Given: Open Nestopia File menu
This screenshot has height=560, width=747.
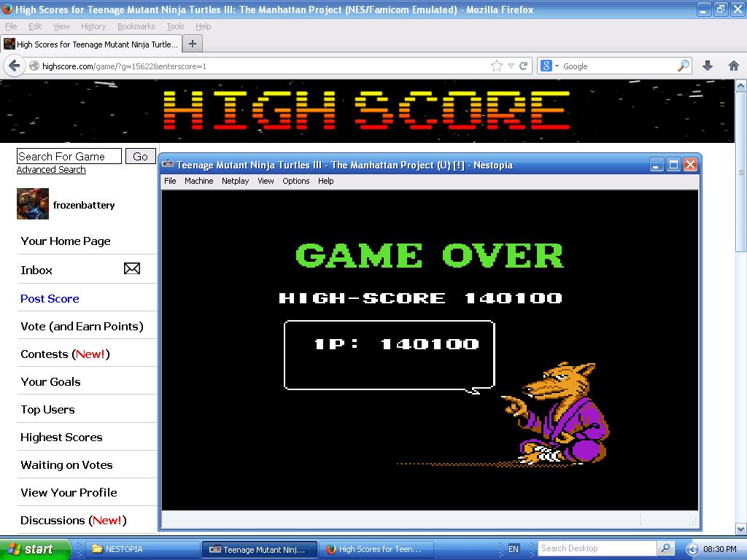Looking at the screenshot, I should coord(170,181).
